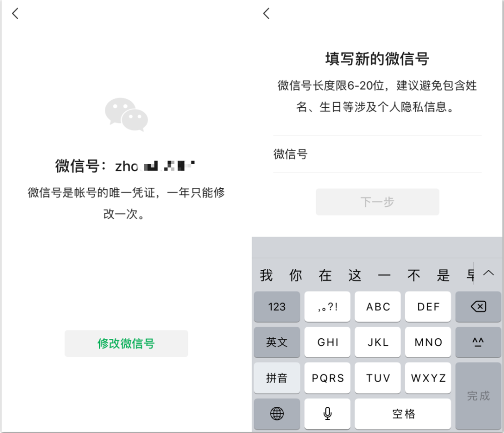Viewport: 504px width, 433px height.
Task: Tap the gray WeChat logo
Action: click(x=127, y=114)
